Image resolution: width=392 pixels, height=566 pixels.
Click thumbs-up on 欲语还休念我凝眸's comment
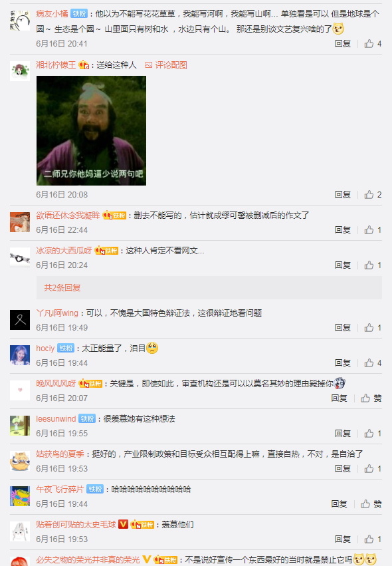tap(373, 230)
